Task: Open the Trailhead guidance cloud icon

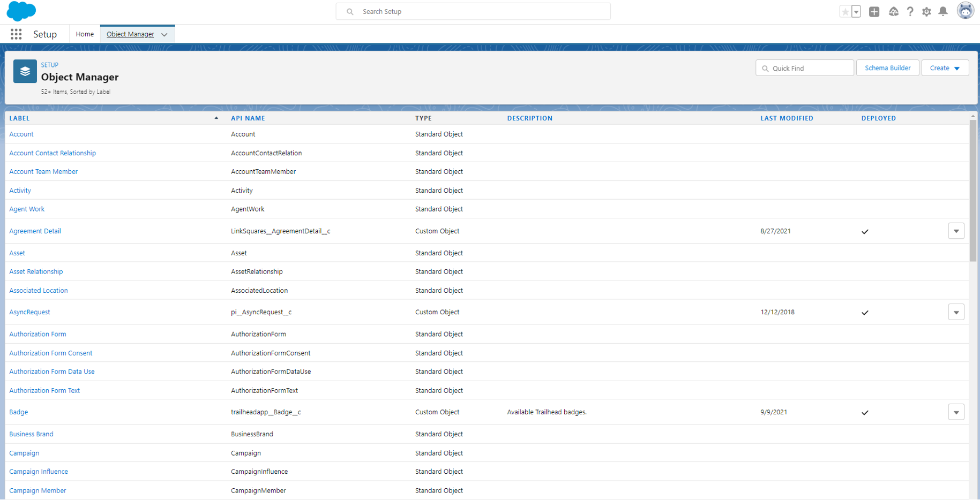Action: (893, 12)
